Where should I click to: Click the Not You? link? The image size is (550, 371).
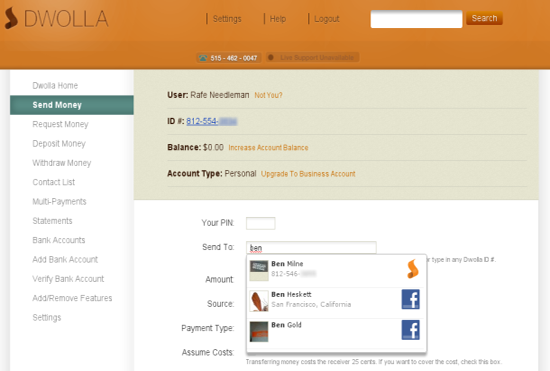(x=268, y=95)
